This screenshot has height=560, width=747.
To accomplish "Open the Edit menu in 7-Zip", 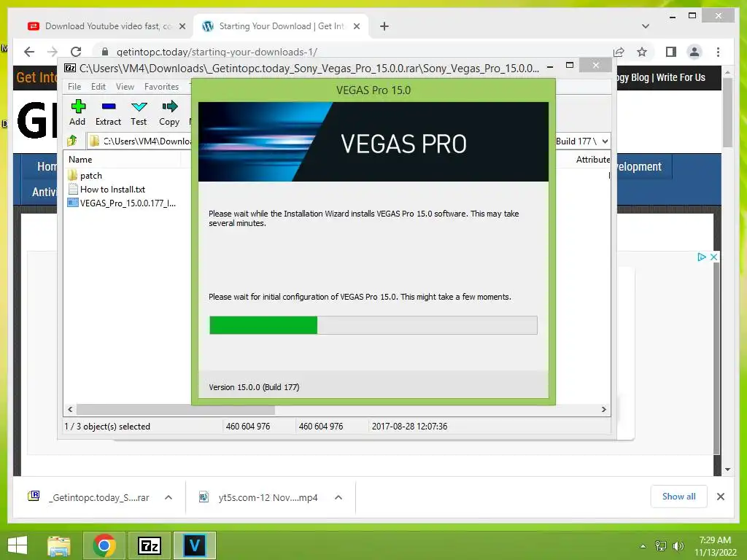I will [x=98, y=87].
